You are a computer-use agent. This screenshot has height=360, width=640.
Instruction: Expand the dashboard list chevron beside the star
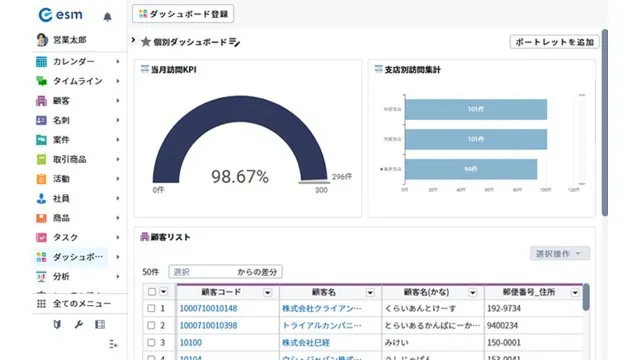pyautogui.click(x=133, y=40)
